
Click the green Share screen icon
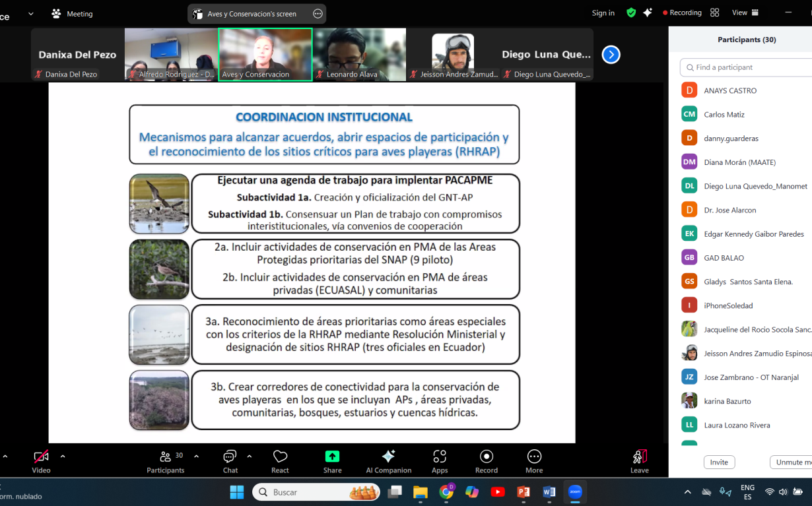click(x=332, y=455)
